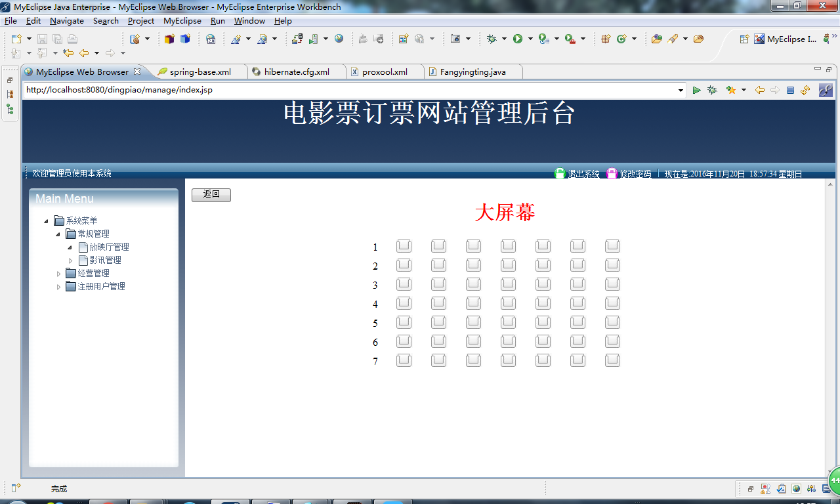Screen dimensions: 840x504
Task: Click the 返回 button
Action: coord(211,195)
